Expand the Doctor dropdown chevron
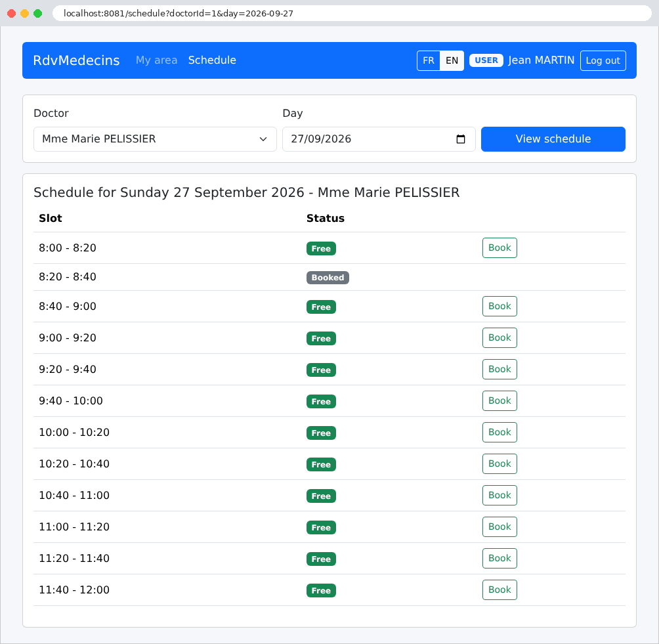The width and height of the screenshot is (659, 644). [263, 139]
